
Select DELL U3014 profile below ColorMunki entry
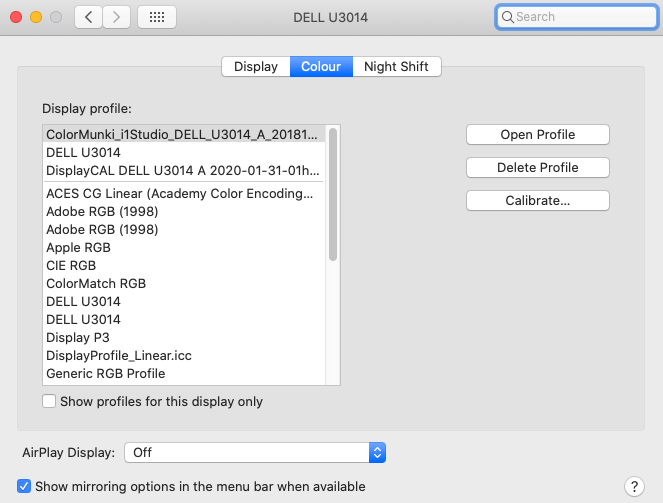coord(184,152)
